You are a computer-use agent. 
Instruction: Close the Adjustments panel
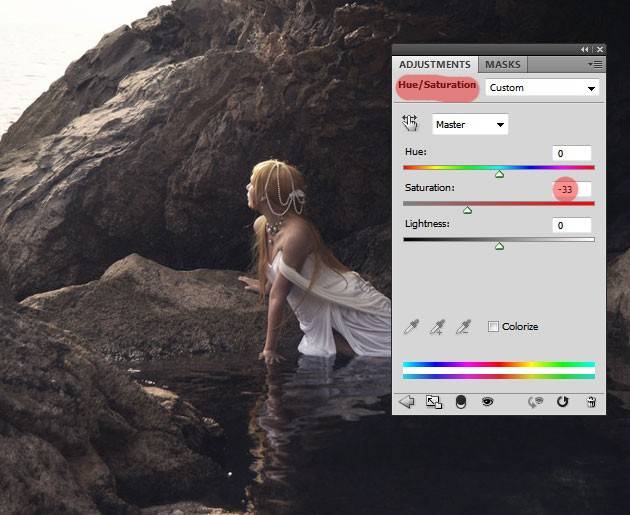click(x=599, y=49)
